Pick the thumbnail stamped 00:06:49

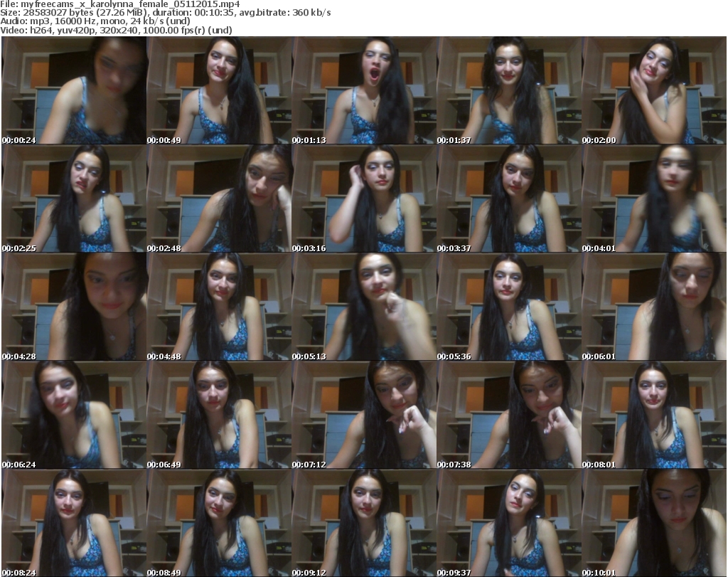[x=219, y=415]
